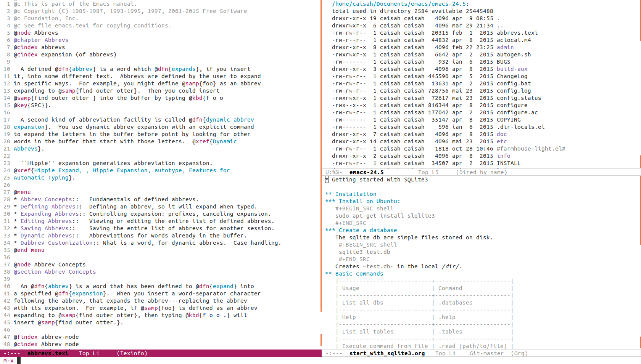Viewport: 641px width, 364px height.
Task: Collapse the '*** Create a database' subheading
Action: coord(361,230)
